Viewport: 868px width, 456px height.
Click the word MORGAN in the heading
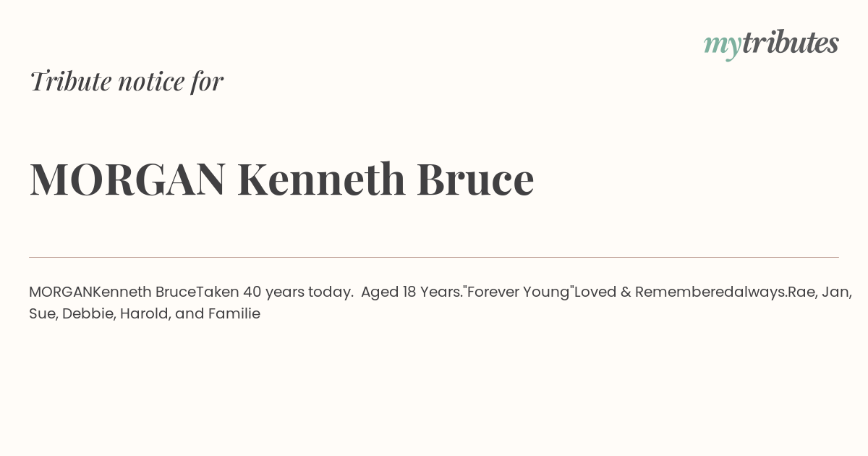pos(127,179)
